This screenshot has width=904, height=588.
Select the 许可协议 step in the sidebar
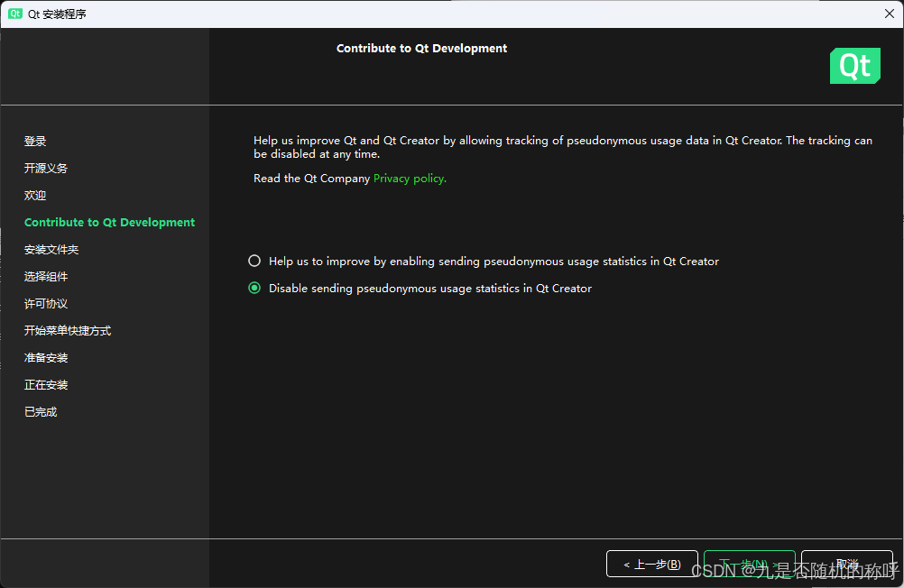[x=46, y=304]
